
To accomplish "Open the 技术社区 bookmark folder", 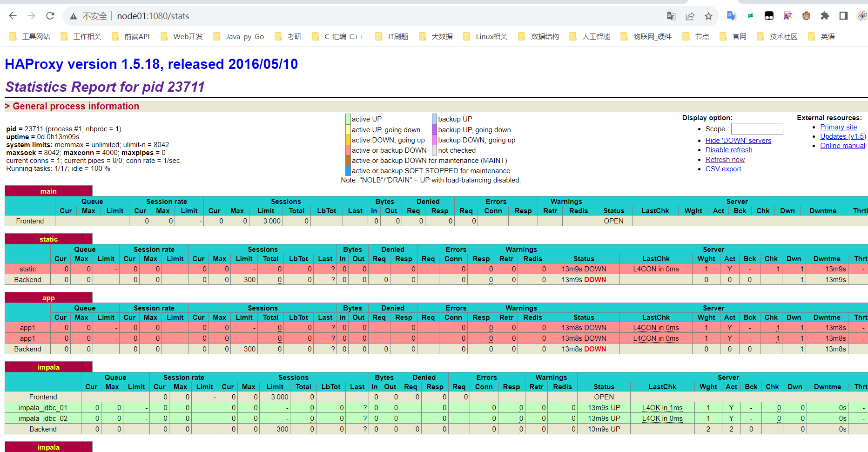I will pyautogui.click(x=777, y=36).
